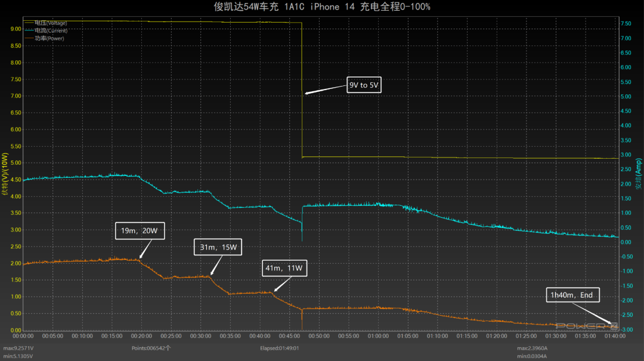Click the 8.00 tick on the voltage axis

click(x=16, y=63)
